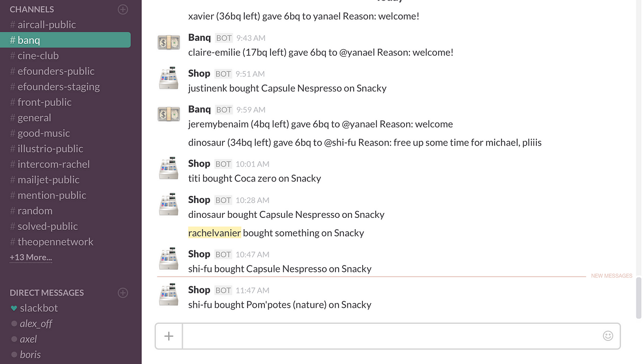Click the 10:47 AM timestamp on Shop message
Viewport: 643px width, 364px height.
point(252,254)
